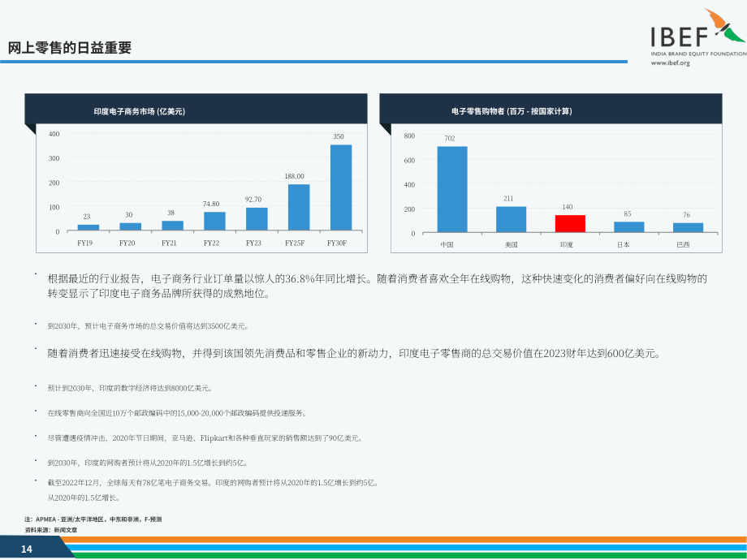This screenshot has height=560, width=747.
Task: Select the slide title 网上零售的日益重要
Action: click(70, 48)
